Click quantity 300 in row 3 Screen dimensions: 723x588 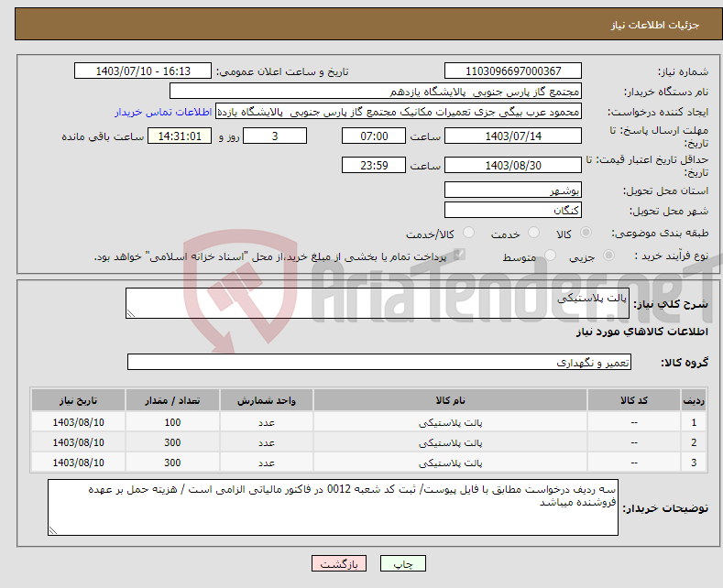click(172, 463)
